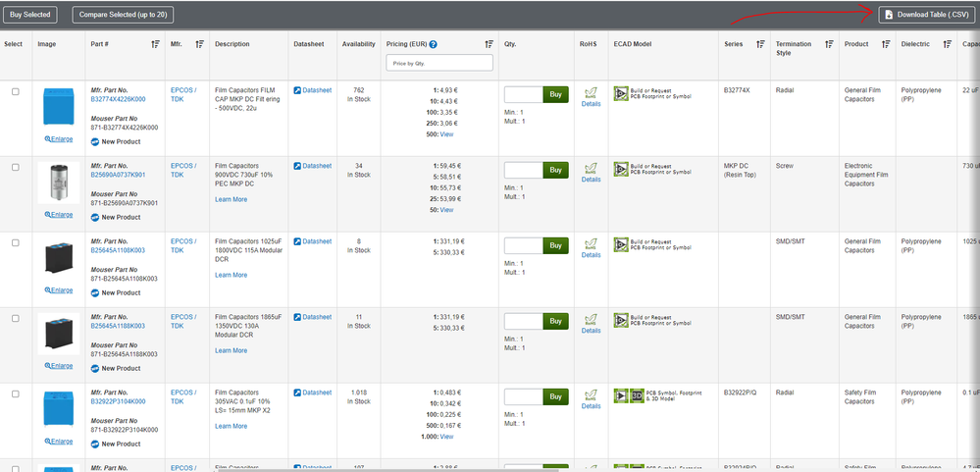Image resolution: width=980 pixels, height=472 pixels.
Task: Click RoHS leaf icon for B25645A1188K003
Action: [591, 320]
